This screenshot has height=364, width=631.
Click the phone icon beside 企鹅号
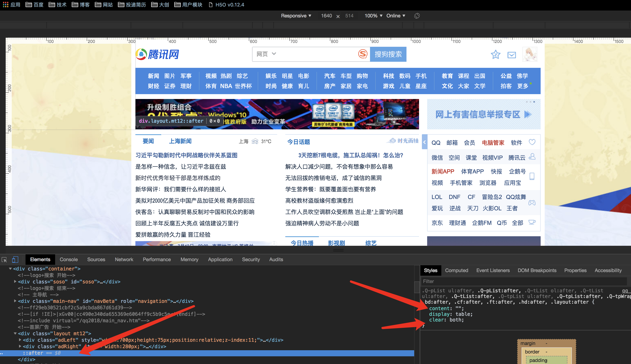pyautogui.click(x=532, y=176)
